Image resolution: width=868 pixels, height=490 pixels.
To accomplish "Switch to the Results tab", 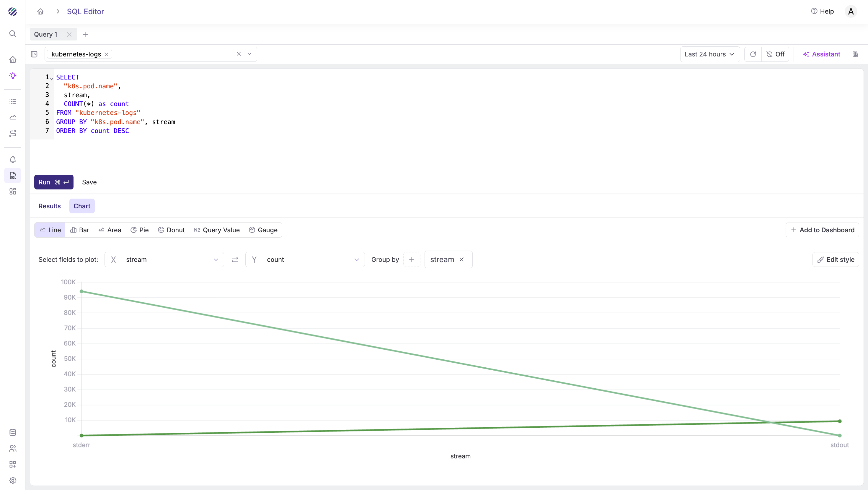I will pyautogui.click(x=50, y=206).
